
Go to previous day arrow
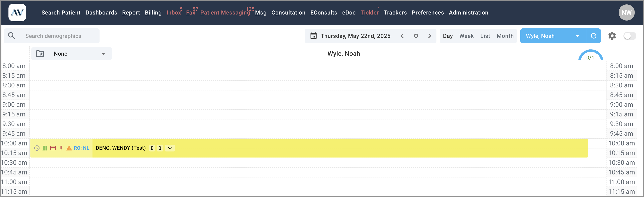402,36
